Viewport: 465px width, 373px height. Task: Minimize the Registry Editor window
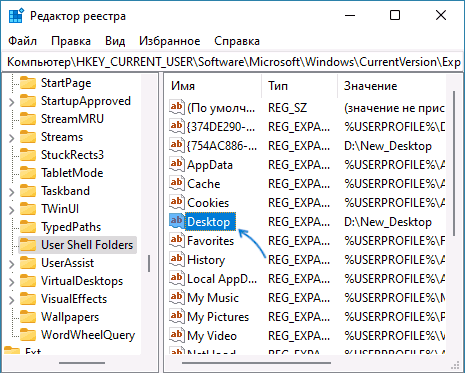[x=350, y=15]
